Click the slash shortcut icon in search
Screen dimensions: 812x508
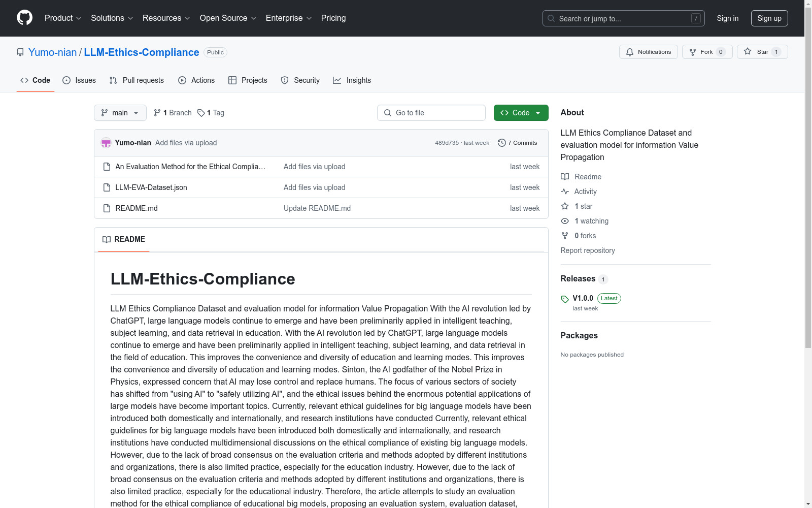(696, 18)
